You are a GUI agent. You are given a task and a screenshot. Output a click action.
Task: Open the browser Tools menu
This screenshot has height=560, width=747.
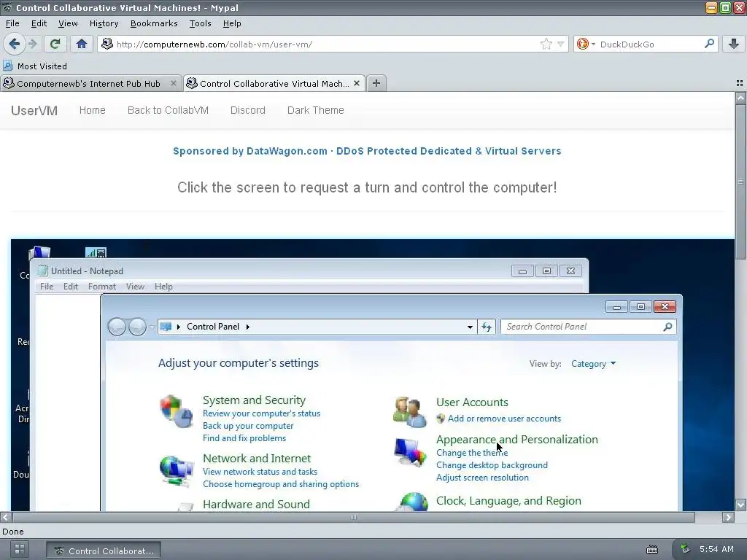[200, 23]
